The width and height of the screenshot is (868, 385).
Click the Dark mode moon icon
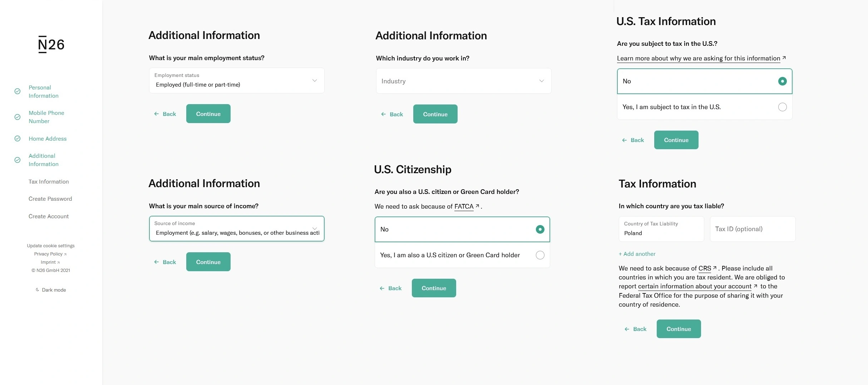tap(37, 290)
